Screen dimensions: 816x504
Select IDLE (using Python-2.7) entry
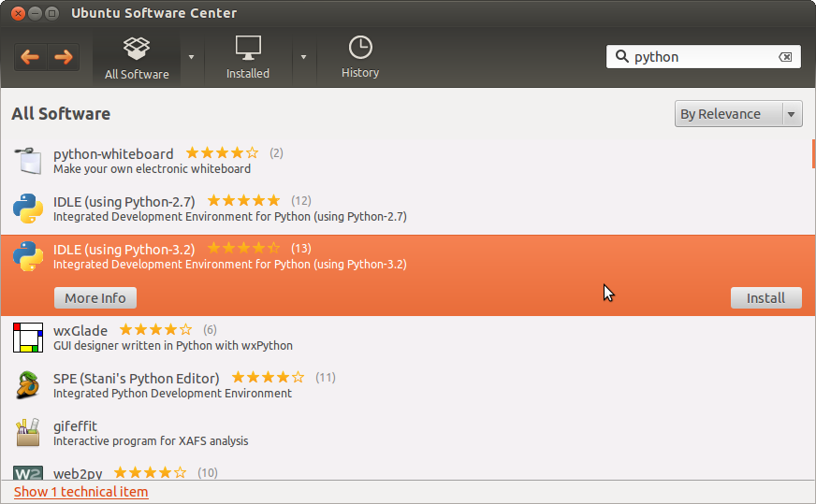pyautogui.click(x=124, y=202)
